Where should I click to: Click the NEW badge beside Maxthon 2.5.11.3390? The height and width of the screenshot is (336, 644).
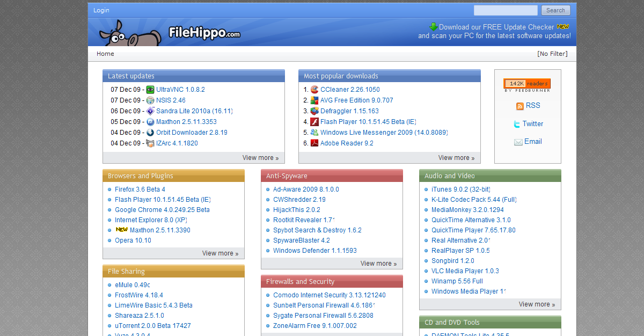pos(121,230)
